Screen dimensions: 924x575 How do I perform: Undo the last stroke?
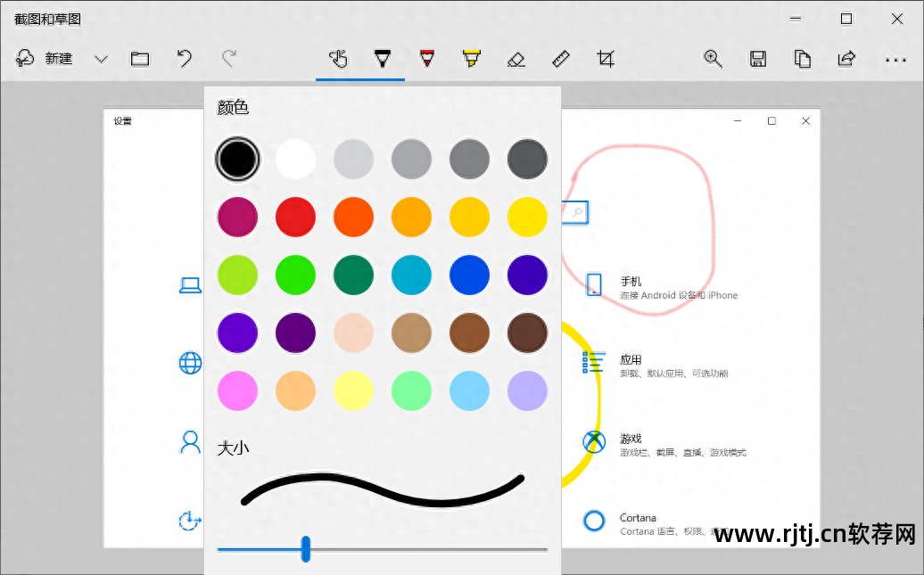point(185,59)
